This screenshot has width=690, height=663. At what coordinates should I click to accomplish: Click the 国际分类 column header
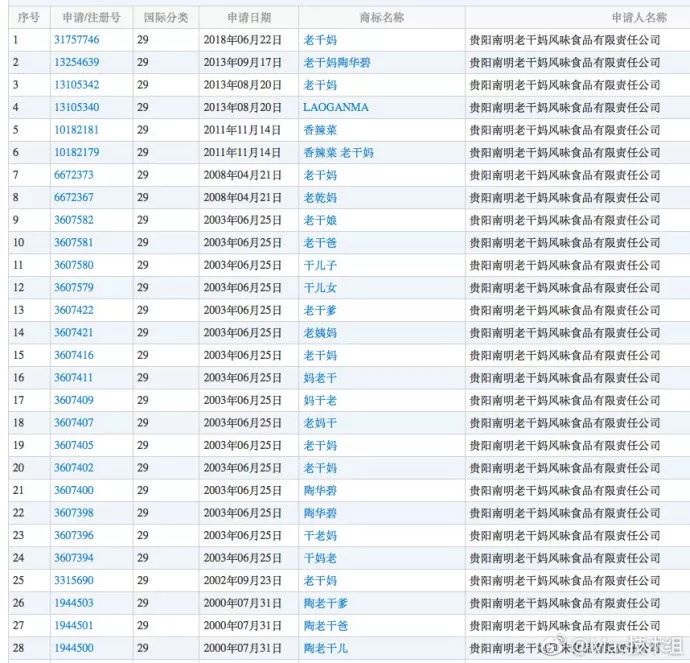coord(166,18)
